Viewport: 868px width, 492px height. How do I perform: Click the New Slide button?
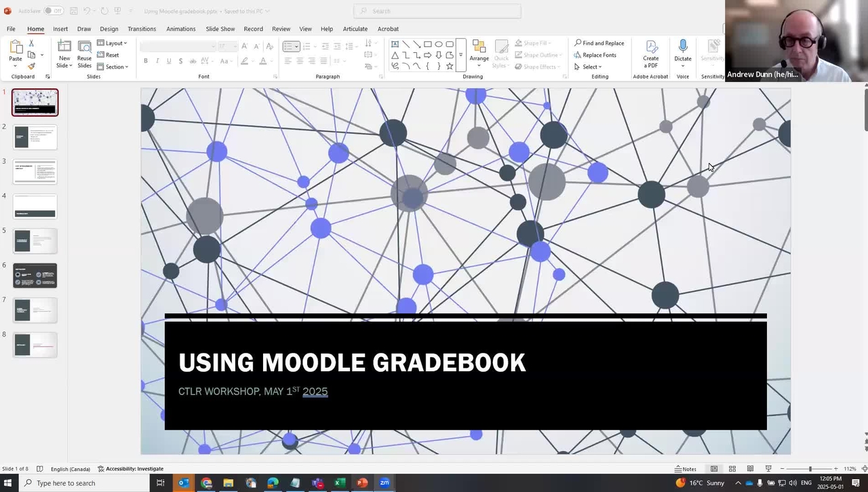point(64,54)
